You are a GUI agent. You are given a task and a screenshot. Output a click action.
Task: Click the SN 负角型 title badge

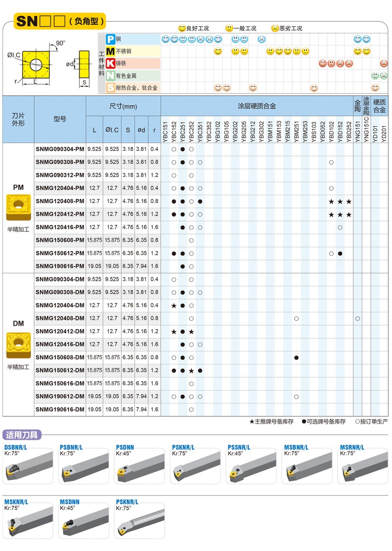[60, 21]
